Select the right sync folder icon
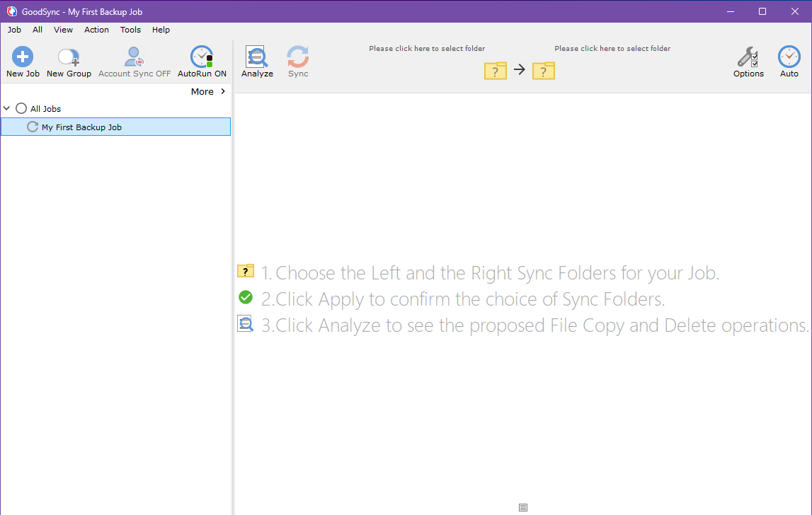The image size is (812, 515). tap(543, 71)
